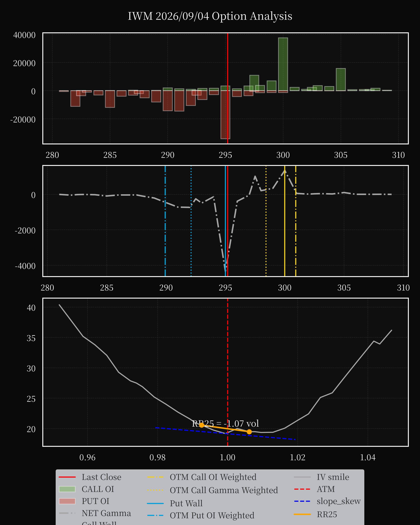Click the red dashed ATM legend sample
The height and width of the screenshot is (525, 420).
click(302, 489)
